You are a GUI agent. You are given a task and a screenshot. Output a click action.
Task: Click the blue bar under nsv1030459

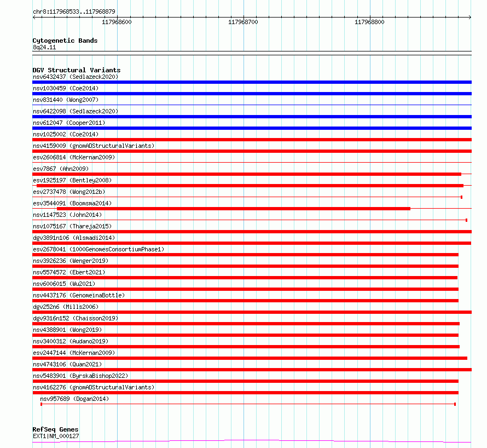click(x=252, y=94)
